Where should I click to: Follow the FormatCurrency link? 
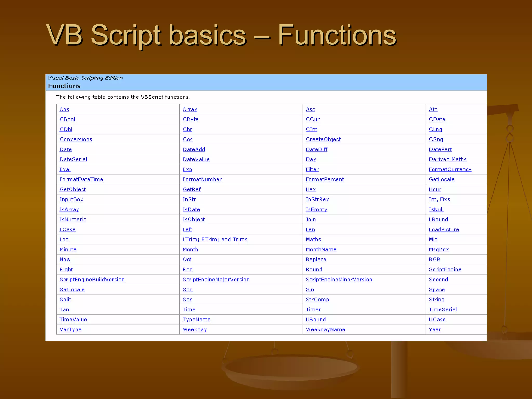pos(450,169)
